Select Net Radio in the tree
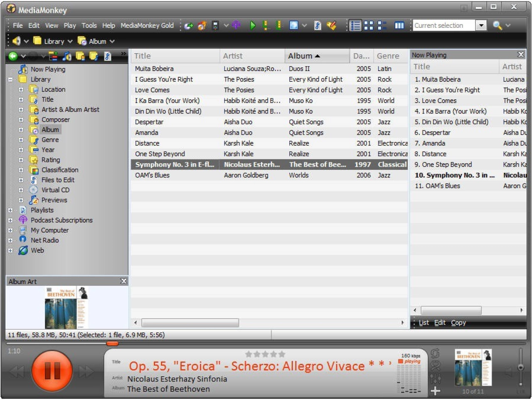The image size is (532, 400). tap(44, 240)
